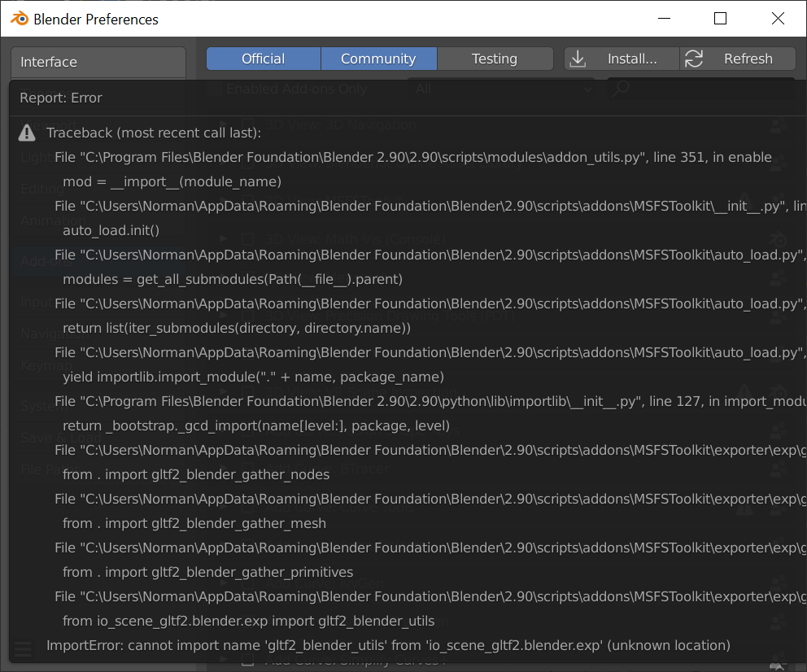Image resolution: width=807 pixels, height=672 pixels.
Task: Click the ImportError message line
Action: (x=389, y=646)
